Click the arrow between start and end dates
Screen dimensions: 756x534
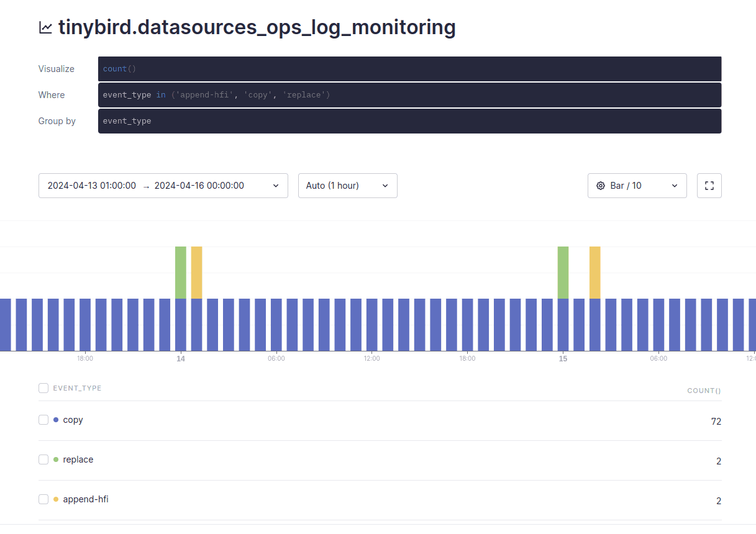tap(146, 186)
